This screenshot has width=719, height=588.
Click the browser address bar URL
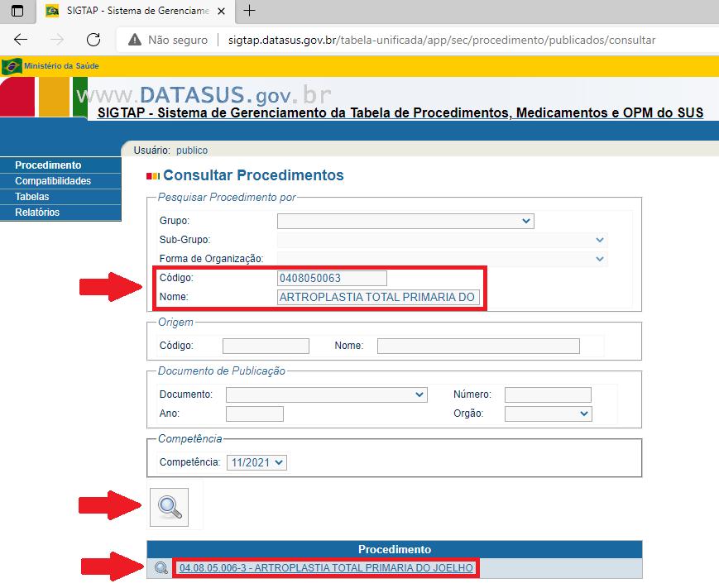442,40
